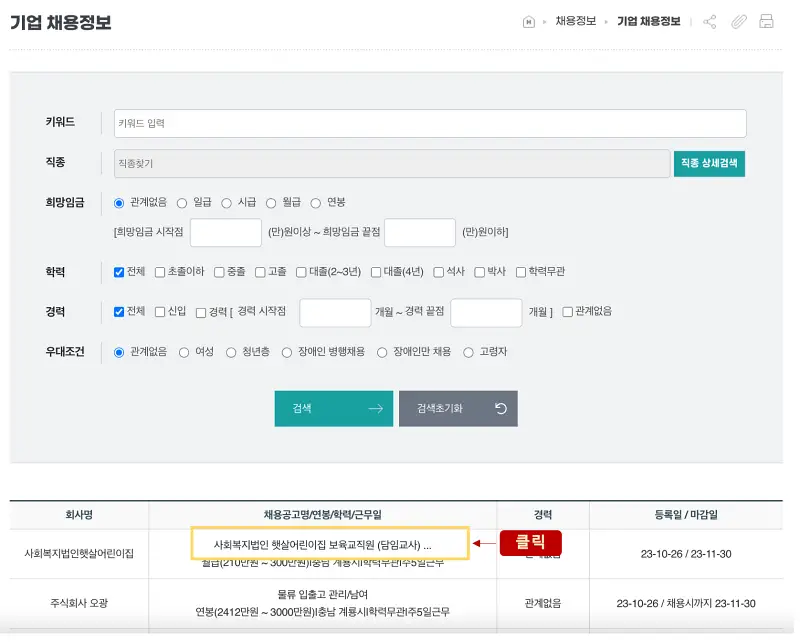
Task: Click the share icon in the header
Action: (x=709, y=22)
